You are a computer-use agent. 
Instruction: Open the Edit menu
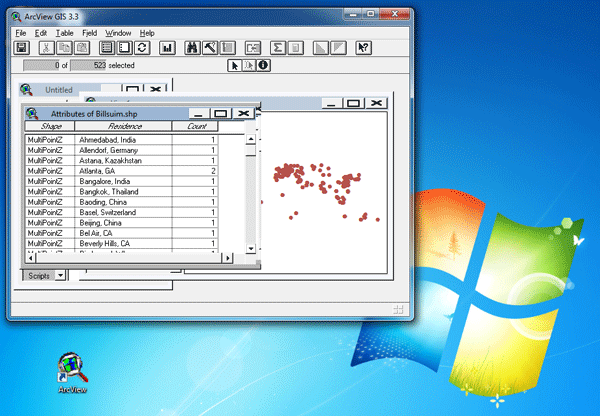[41, 33]
